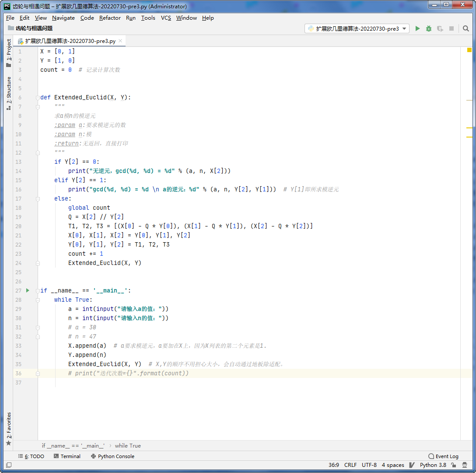476x473 pixels.
Task: Click on 'Y.append(n)' in line 34
Action: [x=87, y=355]
